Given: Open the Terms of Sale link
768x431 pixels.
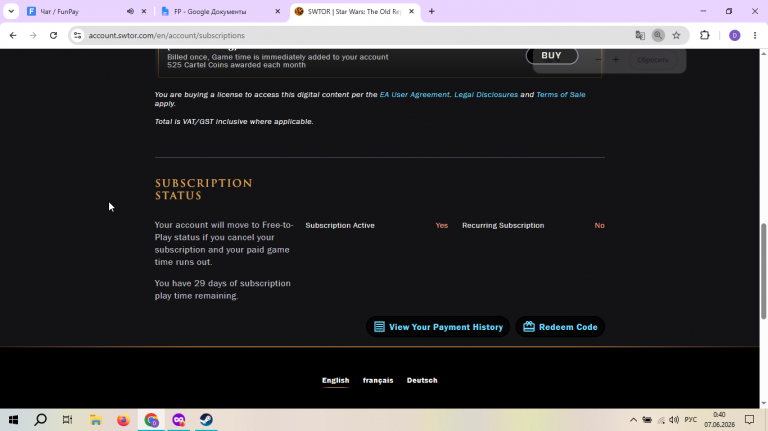Looking at the screenshot, I should [x=561, y=95].
